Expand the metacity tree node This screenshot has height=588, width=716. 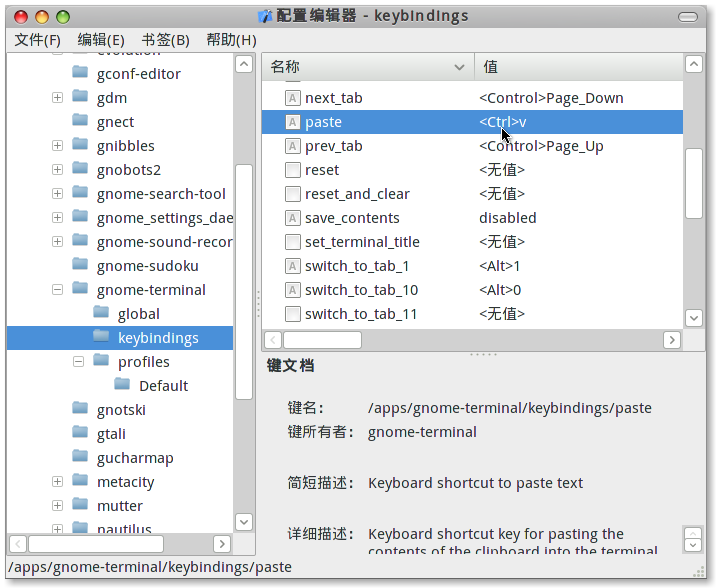click(58, 482)
